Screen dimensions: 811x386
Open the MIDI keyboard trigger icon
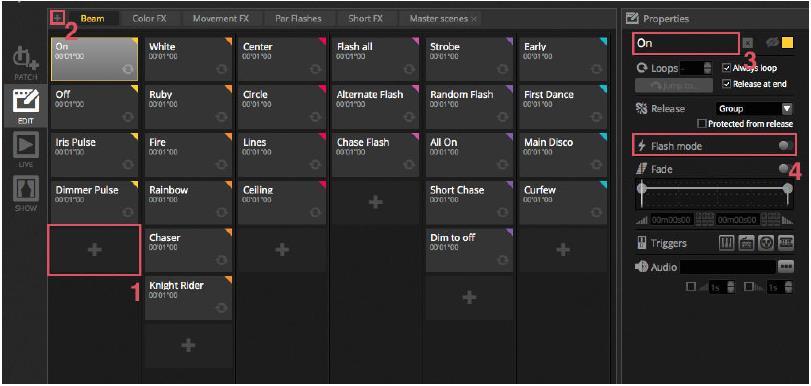pos(727,243)
